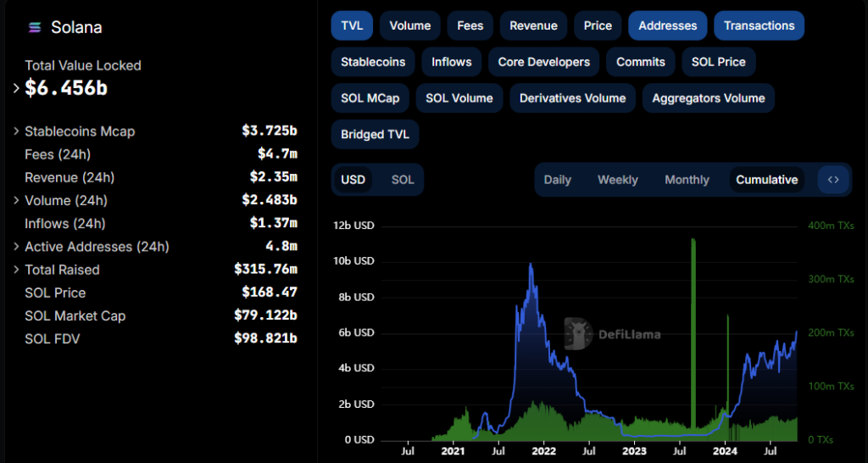The image size is (868, 463).
Task: Switch denomination to SOL
Action: coord(403,180)
